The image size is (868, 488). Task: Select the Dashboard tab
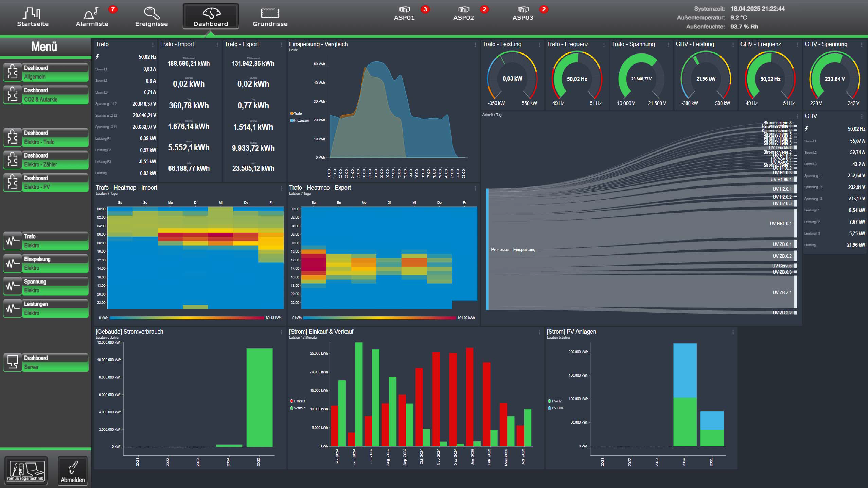[x=211, y=16]
